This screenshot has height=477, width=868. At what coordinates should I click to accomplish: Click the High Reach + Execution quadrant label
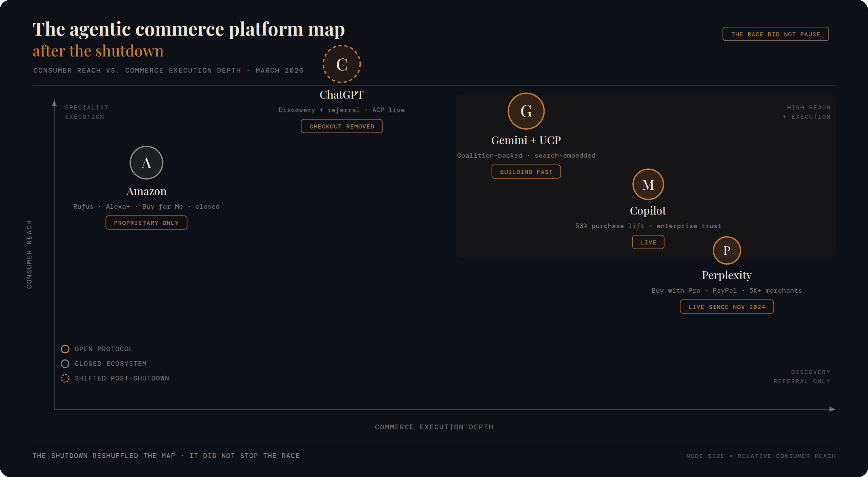807,112
